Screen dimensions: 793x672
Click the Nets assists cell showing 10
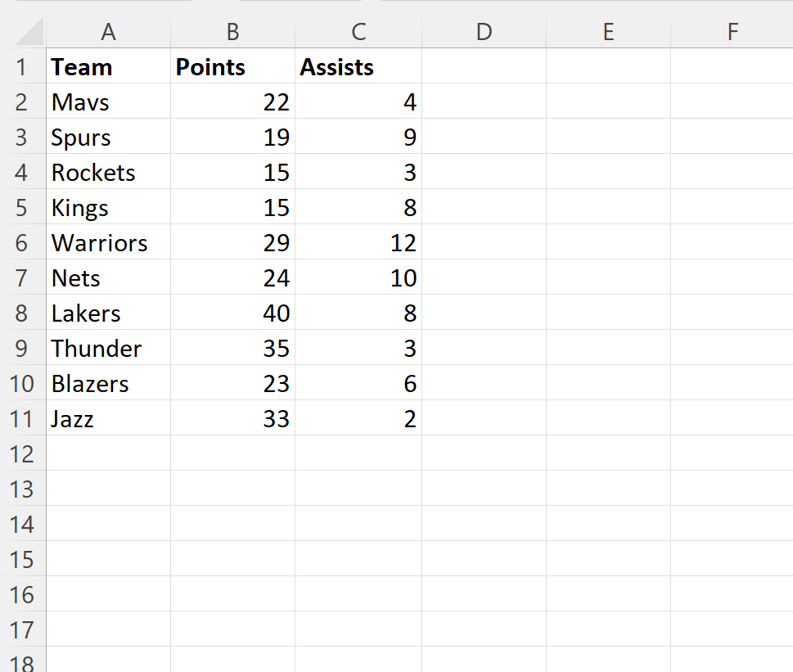coord(358,278)
